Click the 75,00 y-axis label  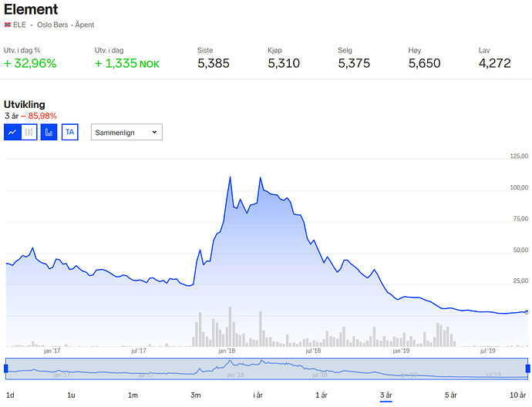(x=520, y=219)
